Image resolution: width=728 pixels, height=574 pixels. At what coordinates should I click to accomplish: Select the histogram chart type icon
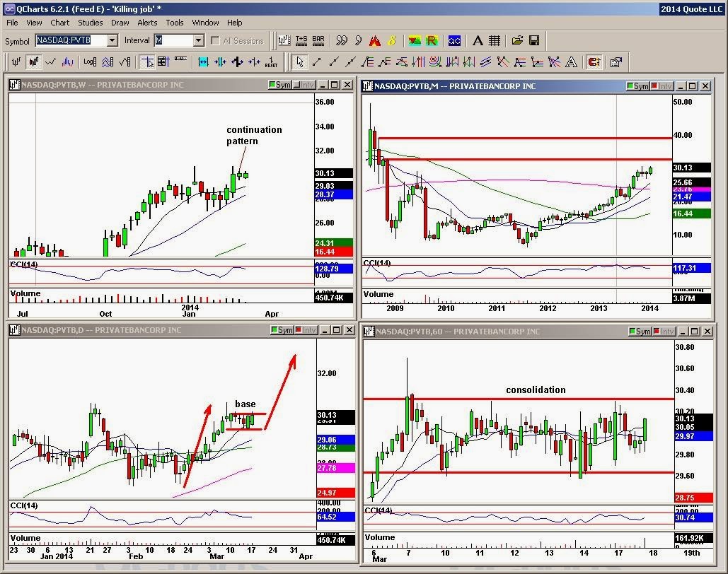click(68, 61)
